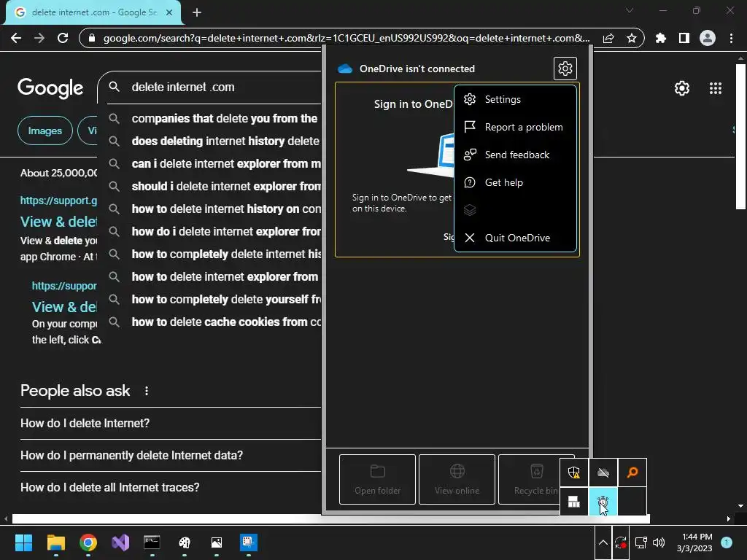The height and width of the screenshot is (560, 747).
Task: Switch to Images search filter
Action: click(44, 131)
